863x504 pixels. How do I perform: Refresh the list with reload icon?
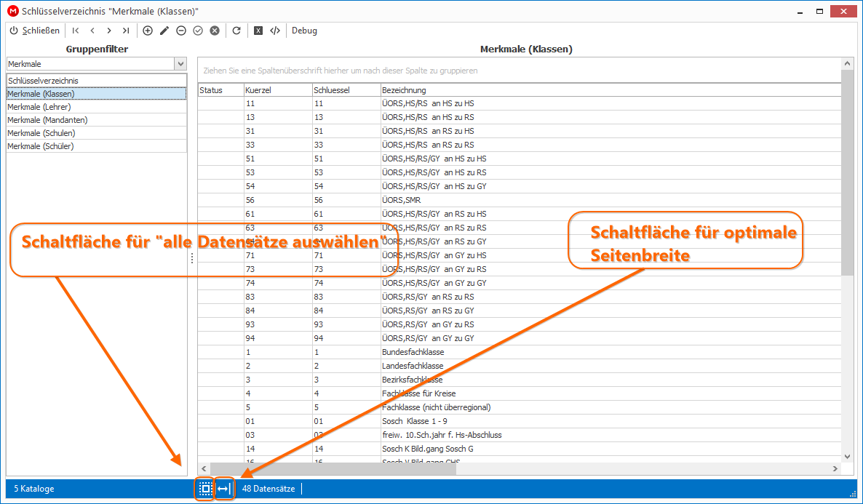(x=236, y=31)
